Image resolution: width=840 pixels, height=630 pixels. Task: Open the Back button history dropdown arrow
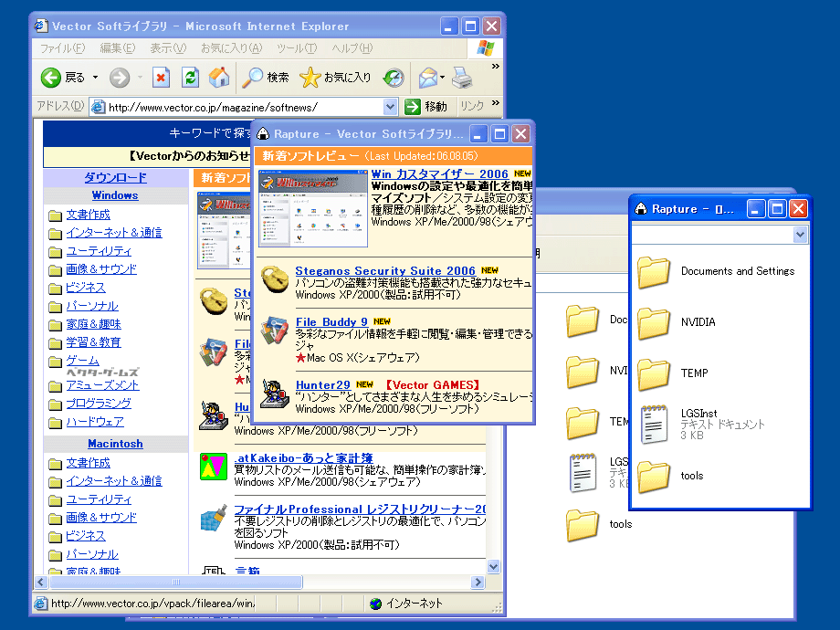pyautogui.click(x=95, y=78)
